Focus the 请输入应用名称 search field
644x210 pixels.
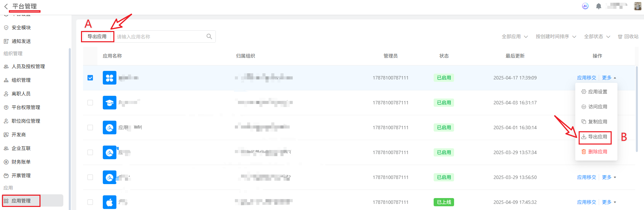coord(160,36)
